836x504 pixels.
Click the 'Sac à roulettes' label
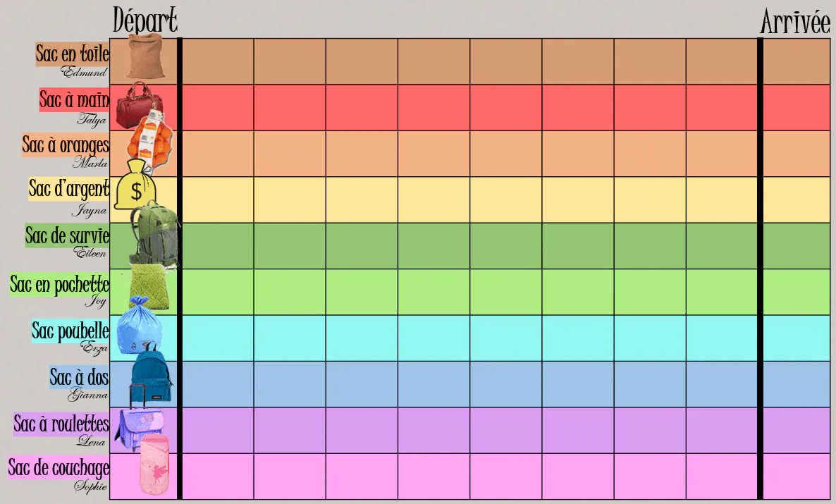61,424
